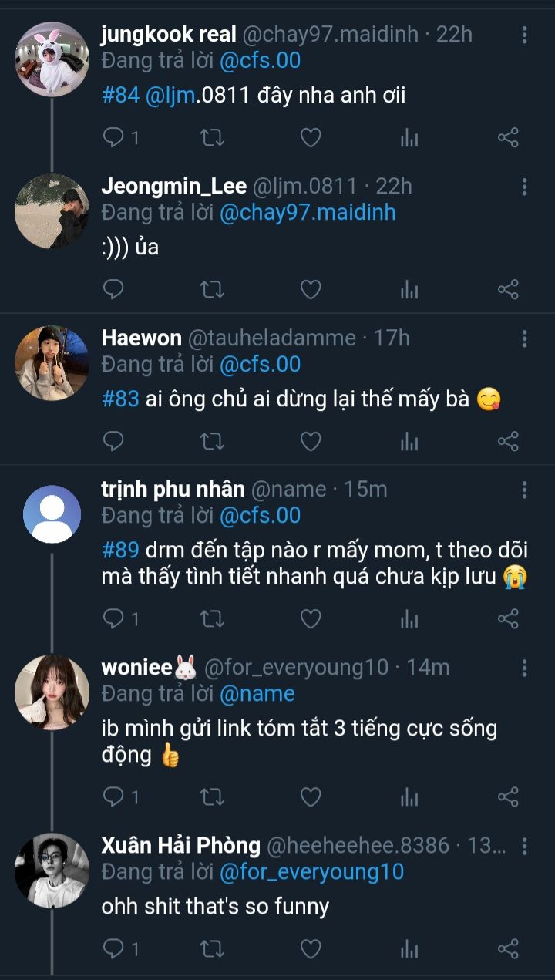Screen dimensions: 555x980
Task: Share woniee's reply about link tóm tắt
Action: point(508,796)
